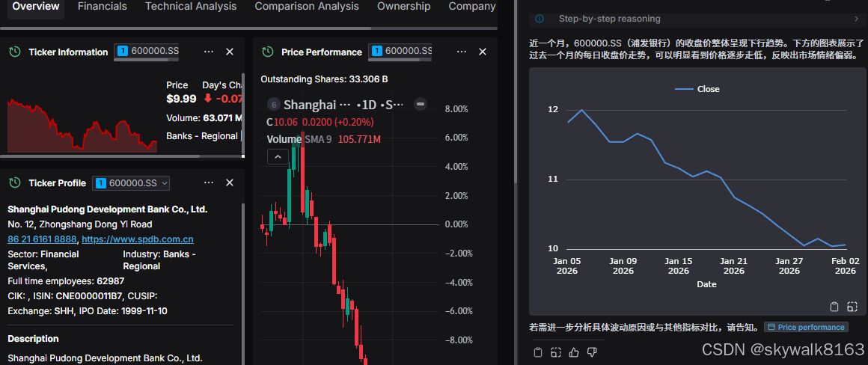Go to the Ownership tab

point(403,7)
